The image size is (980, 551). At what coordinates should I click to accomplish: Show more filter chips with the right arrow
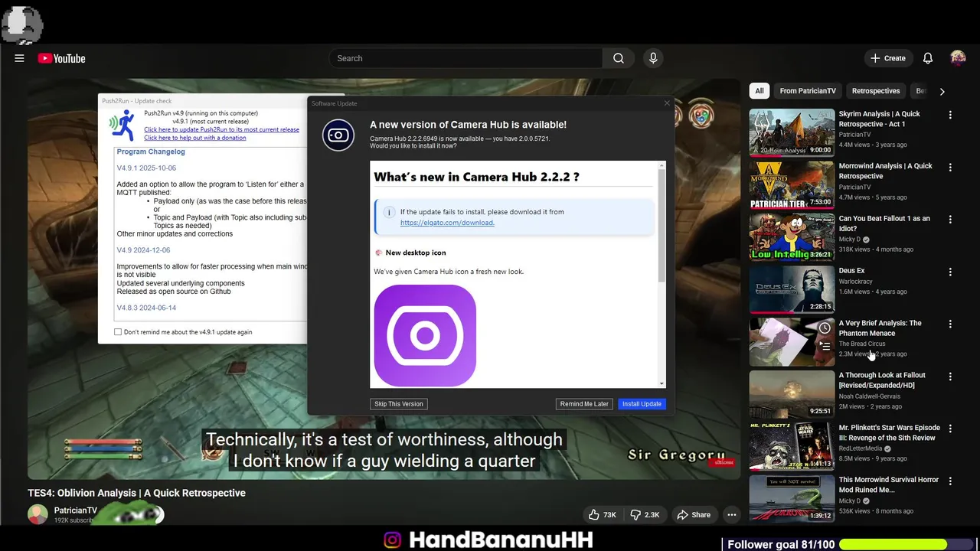coord(942,91)
